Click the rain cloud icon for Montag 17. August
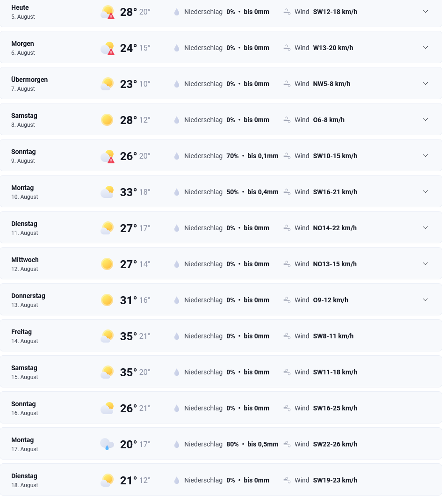The height and width of the screenshot is (504, 446). click(107, 444)
